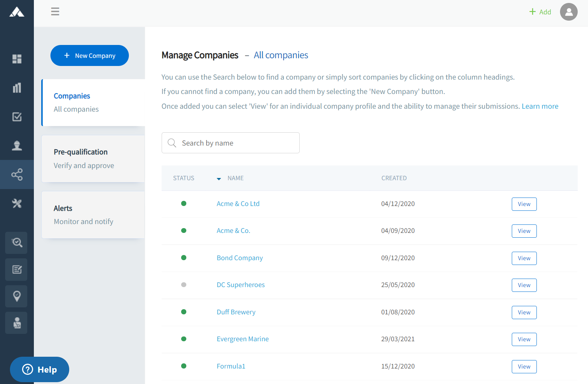The image size is (588, 384).
Task: Open the dashboard grid icon in sidebar
Action: tap(17, 59)
